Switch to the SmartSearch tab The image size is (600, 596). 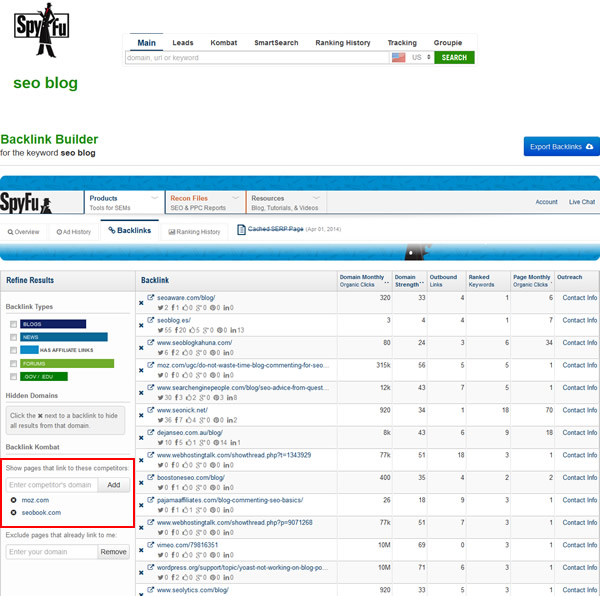(276, 42)
